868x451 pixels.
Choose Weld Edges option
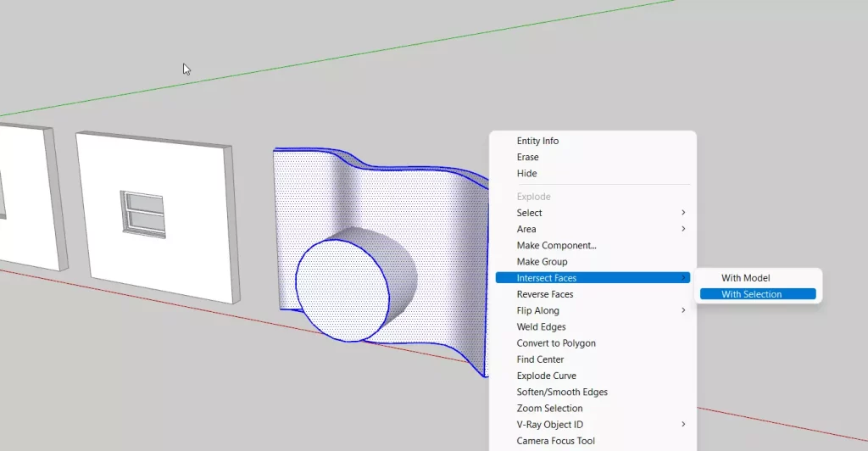tap(593, 327)
